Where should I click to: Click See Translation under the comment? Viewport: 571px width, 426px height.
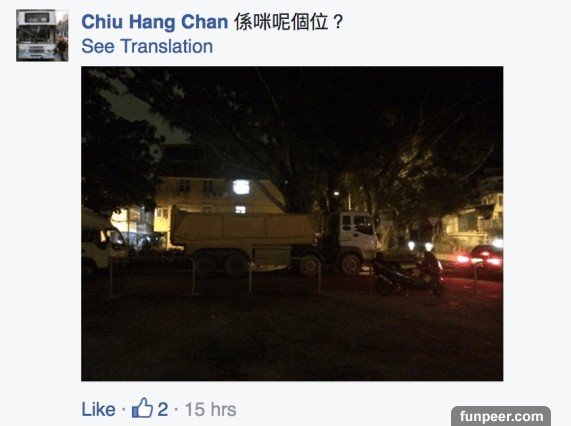(x=147, y=47)
